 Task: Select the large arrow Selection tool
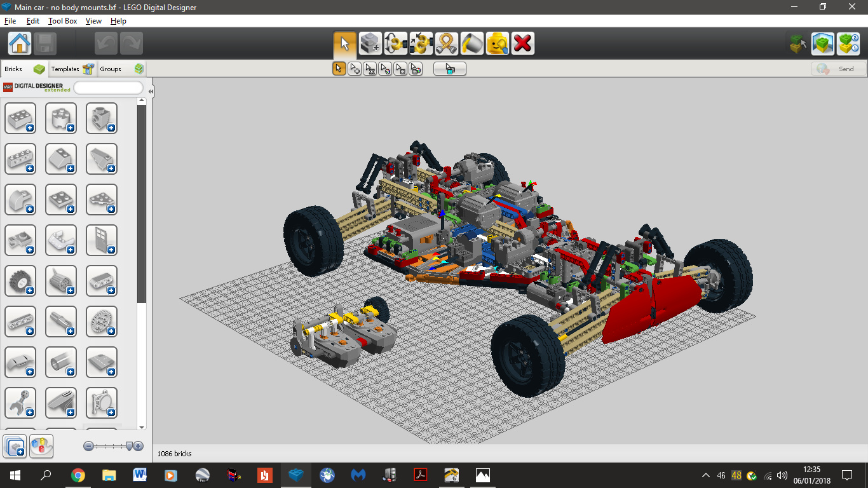(x=345, y=43)
